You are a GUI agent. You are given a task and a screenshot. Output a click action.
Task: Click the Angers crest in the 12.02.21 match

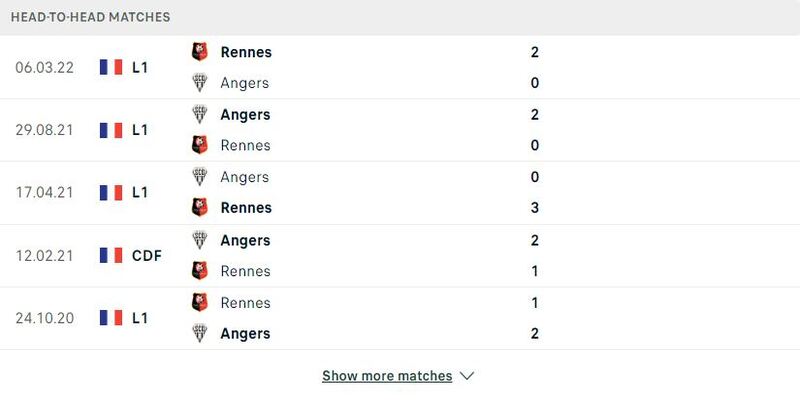199,240
